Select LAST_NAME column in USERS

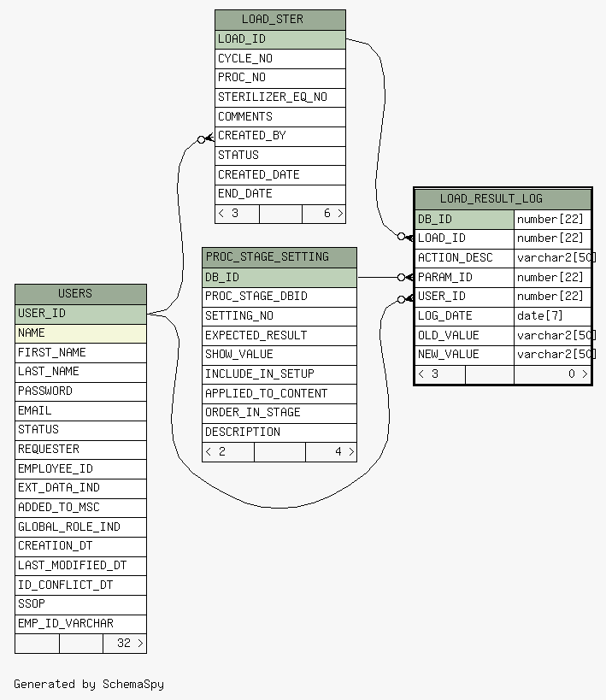click(x=80, y=372)
